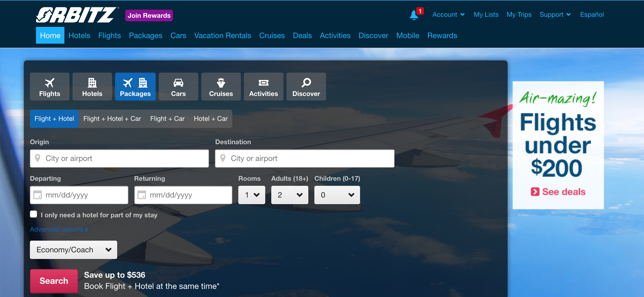Switch language to Español

coord(592,14)
